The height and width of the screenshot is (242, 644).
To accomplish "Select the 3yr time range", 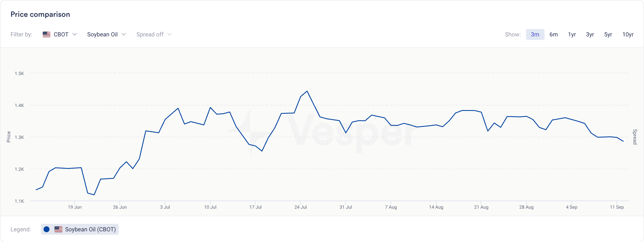I will pyautogui.click(x=590, y=34).
